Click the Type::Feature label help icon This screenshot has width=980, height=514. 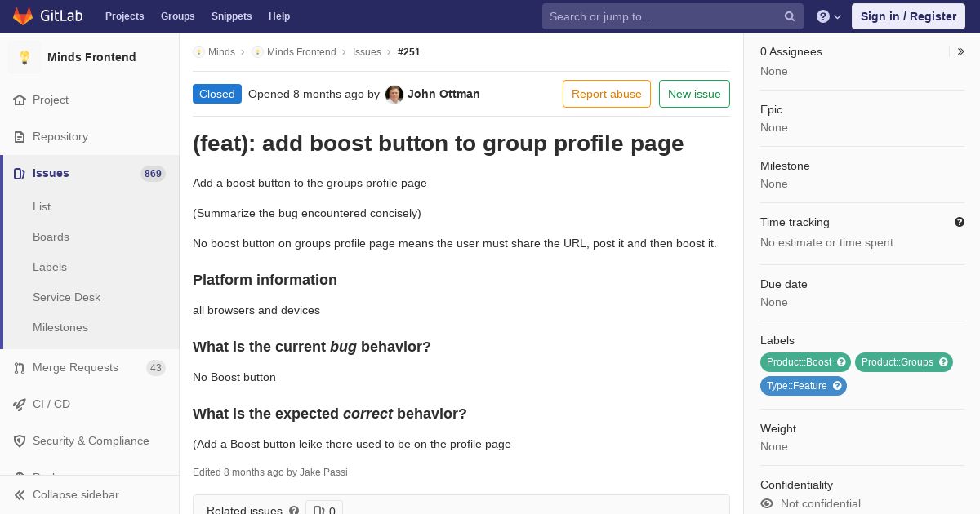pos(837,386)
